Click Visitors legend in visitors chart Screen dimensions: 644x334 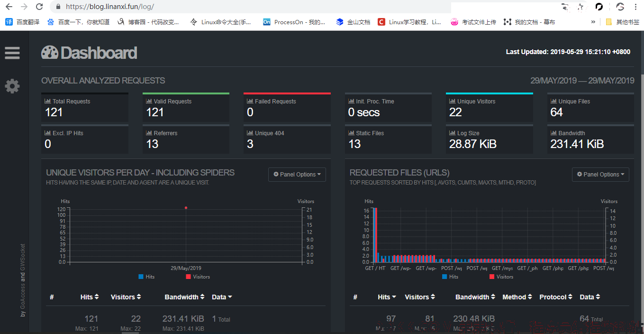coord(198,277)
